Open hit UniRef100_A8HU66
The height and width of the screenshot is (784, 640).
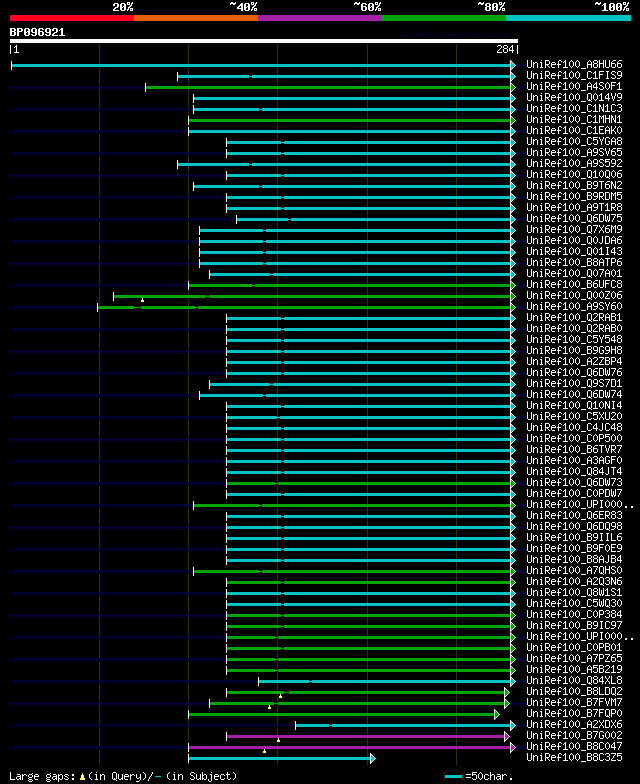(574, 64)
